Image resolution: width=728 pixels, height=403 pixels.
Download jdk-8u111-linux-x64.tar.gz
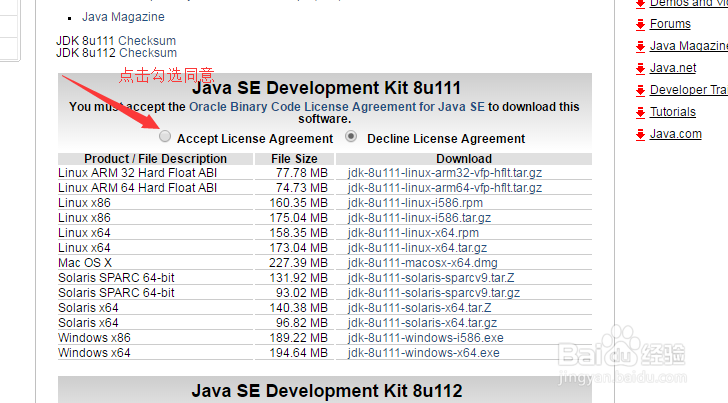tap(417, 247)
